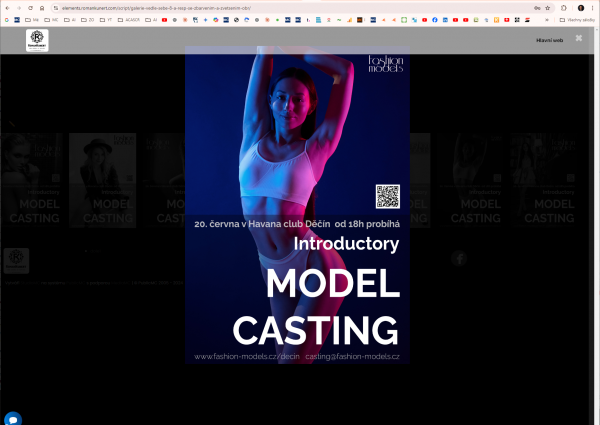This screenshot has width=600, height=425.
Task: Open the extensions puzzle icon
Action: [x=564, y=8]
